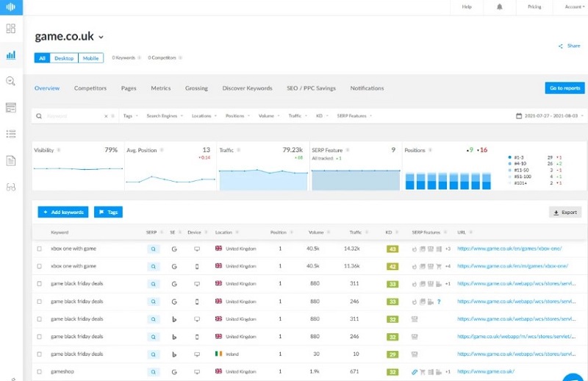Click the 2021-07-27 - 2021-08-03 date range picker
This screenshot has height=381, width=588.
(x=551, y=116)
